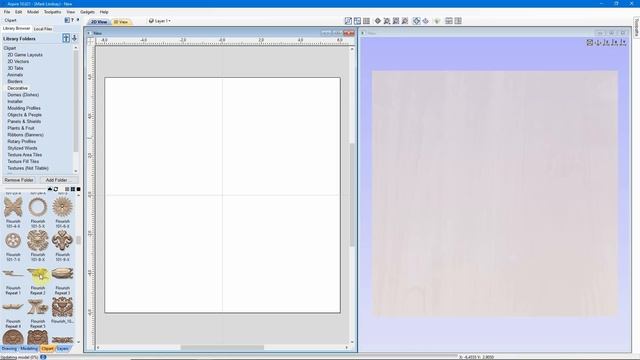Image resolution: width=640 pixels, height=360 pixels.
Task: Switch to the Drawing tab at bottom
Action: coord(9,349)
